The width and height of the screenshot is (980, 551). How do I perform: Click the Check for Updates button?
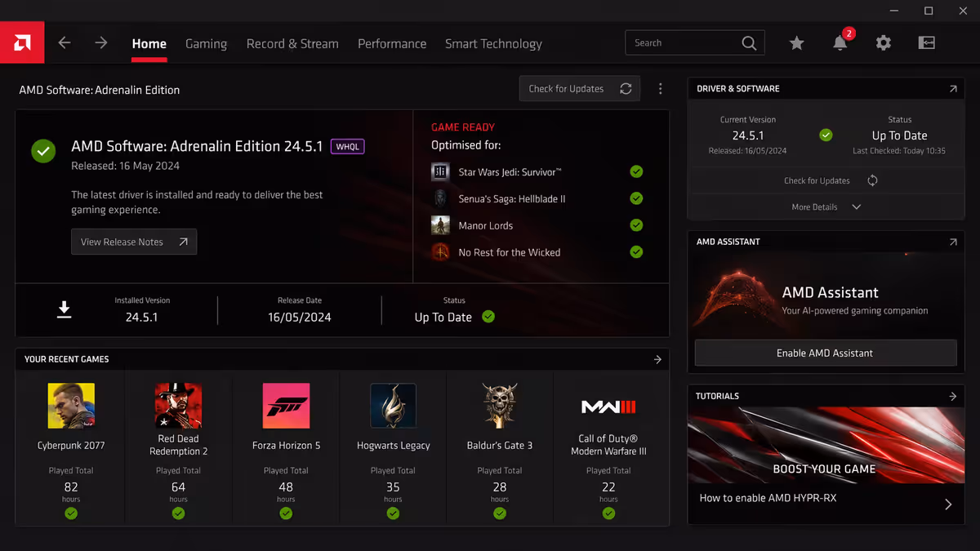(580, 89)
